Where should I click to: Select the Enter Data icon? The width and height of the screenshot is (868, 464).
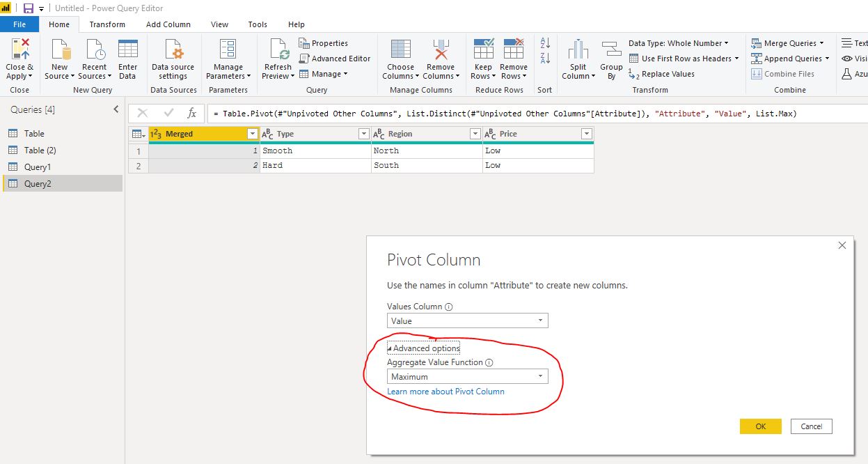[128, 50]
